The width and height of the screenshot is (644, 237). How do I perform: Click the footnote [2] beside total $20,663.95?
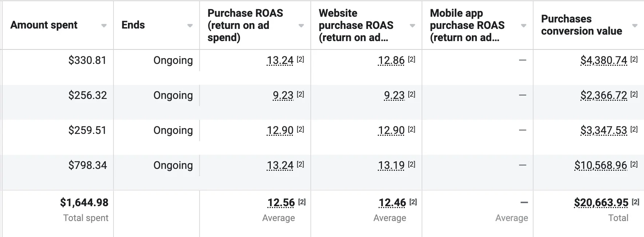pos(635,202)
